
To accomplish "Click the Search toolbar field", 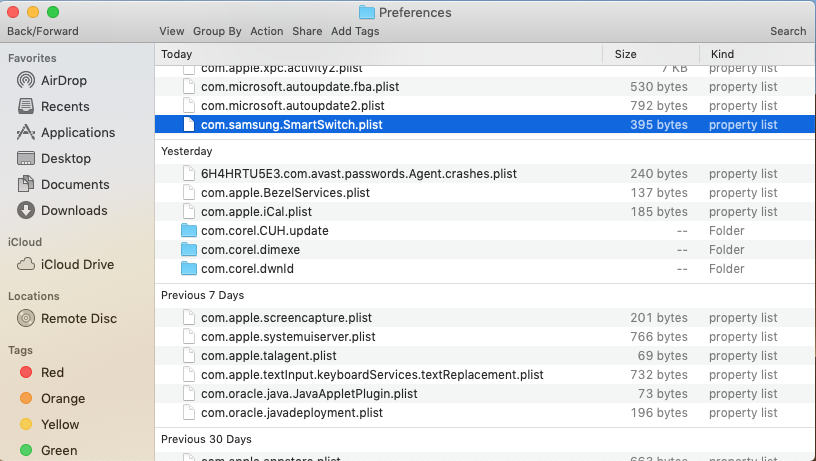I will 788,31.
